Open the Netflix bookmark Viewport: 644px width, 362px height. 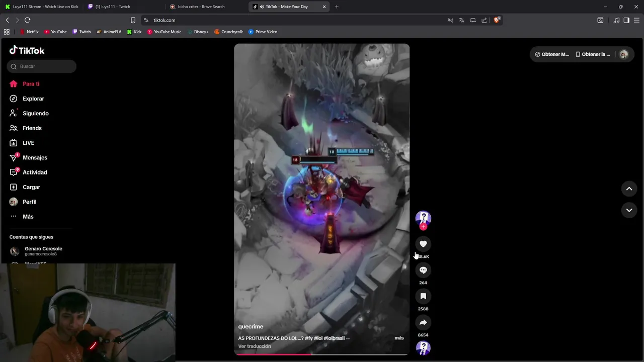pyautogui.click(x=29, y=32)
